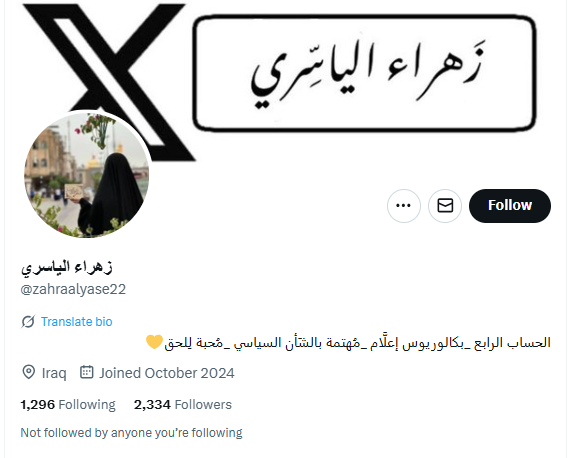Click the Iraq location text
Screen dimensions: 568x458
point(54,373)
